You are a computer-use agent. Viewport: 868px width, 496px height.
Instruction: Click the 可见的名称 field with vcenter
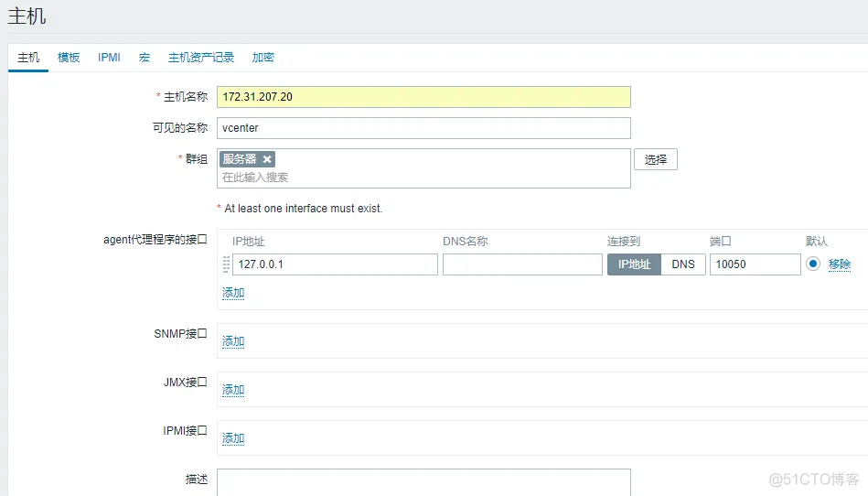tap(423, 128)
